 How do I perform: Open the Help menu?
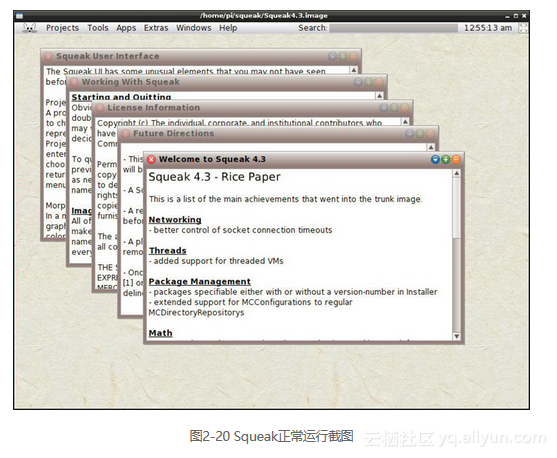click(228, 28)
